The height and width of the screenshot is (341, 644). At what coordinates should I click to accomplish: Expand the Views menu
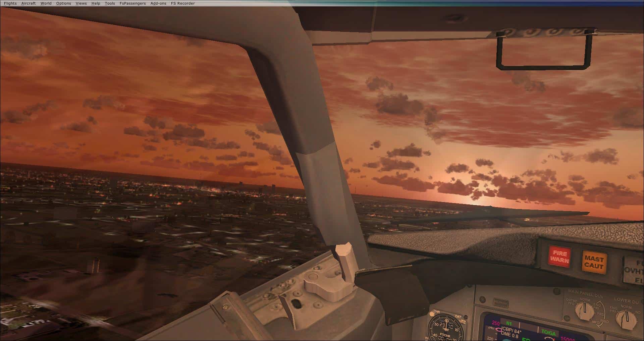point(81,3)
